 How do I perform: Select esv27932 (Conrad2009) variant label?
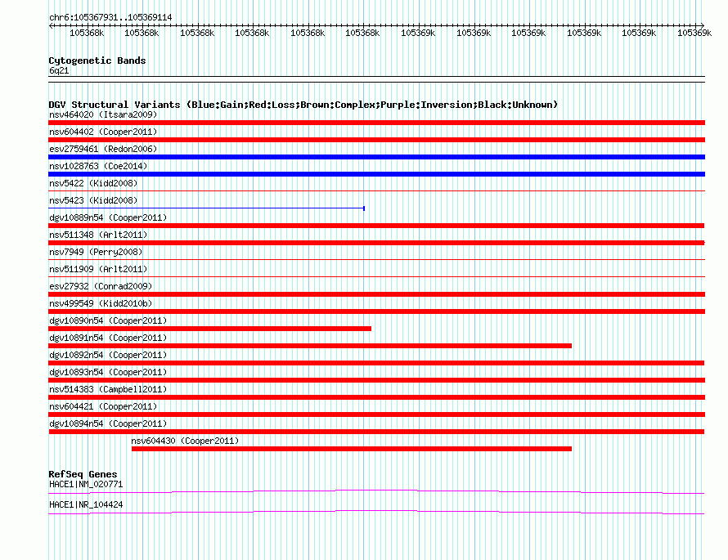coord(101,286)
